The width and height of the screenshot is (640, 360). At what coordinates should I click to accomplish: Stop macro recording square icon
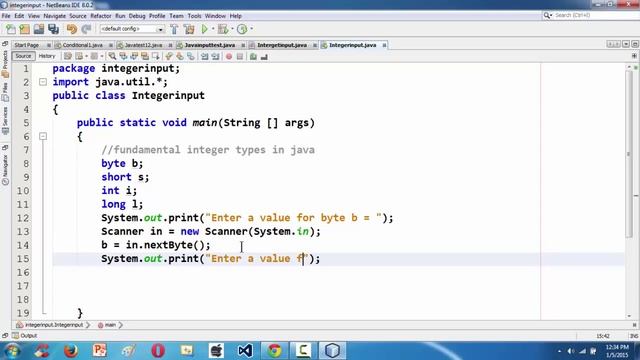pyautogui.click(x=240, y=56)
